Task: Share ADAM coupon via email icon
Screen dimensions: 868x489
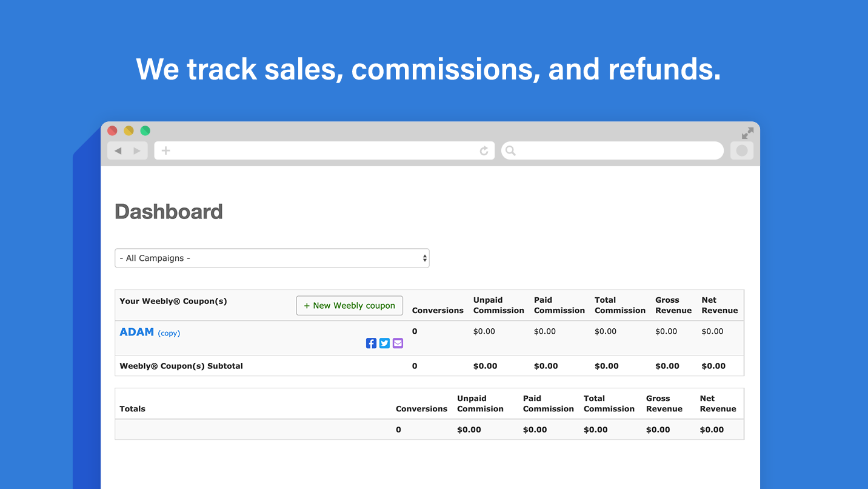Action: [x=398, y=343]
